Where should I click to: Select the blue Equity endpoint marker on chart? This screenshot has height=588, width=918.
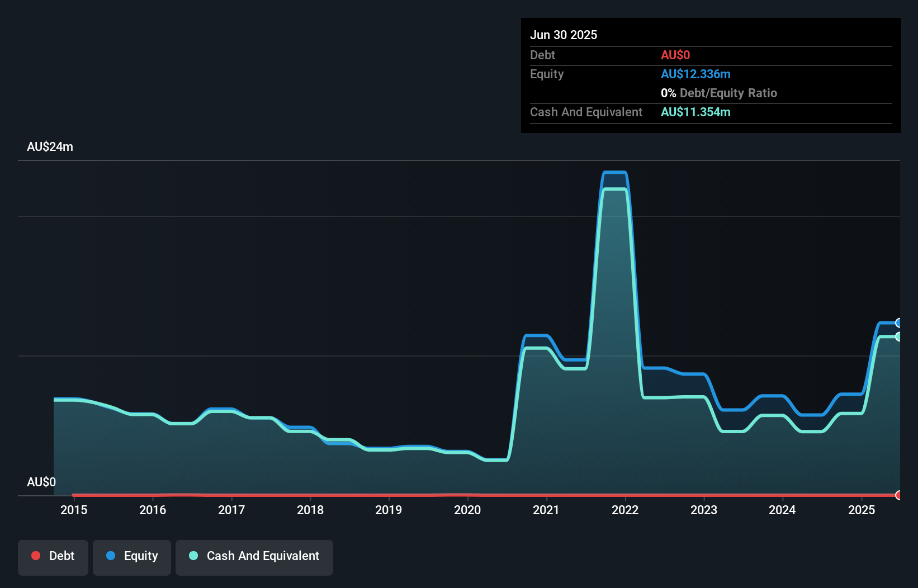click(899, 323)
